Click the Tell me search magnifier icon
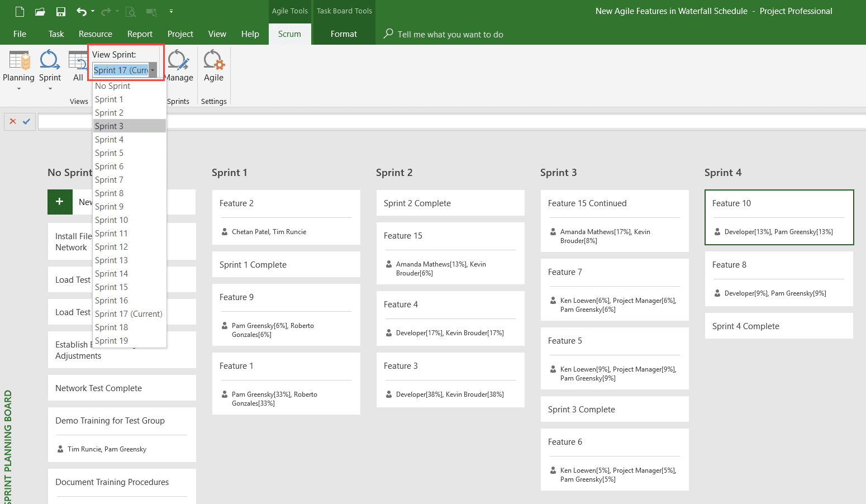Viewport: 866px width, 504px height. coord(388,34)
